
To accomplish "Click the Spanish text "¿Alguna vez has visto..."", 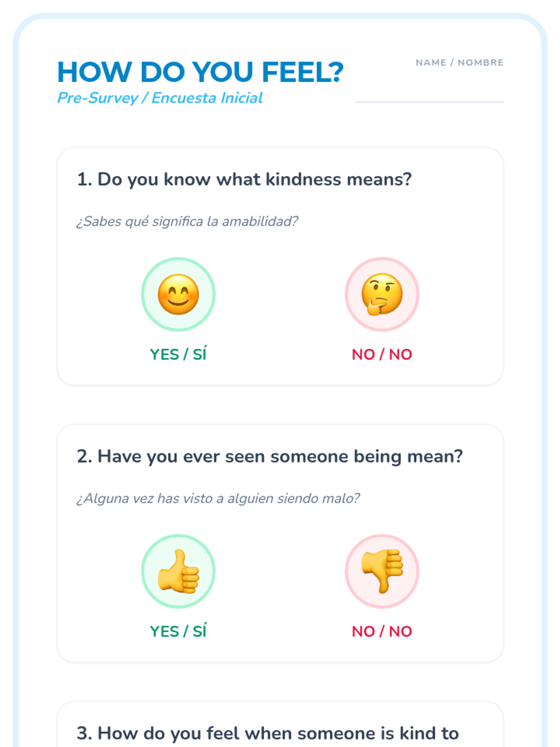I will [x=218, y=498].
